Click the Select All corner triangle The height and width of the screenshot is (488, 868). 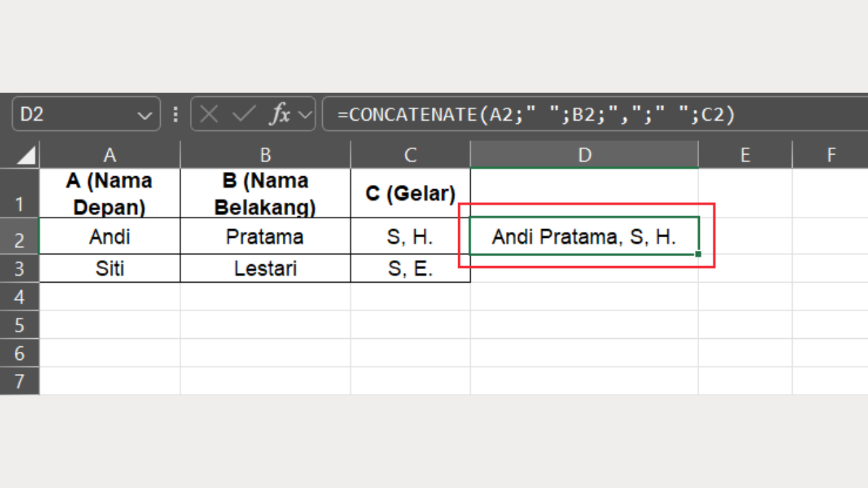26,156
